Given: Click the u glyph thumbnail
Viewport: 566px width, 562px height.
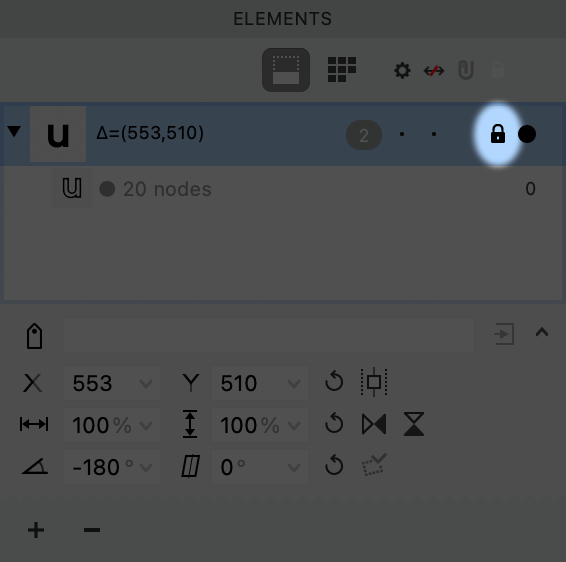Looking at the screenshot, I should (x=58, y=134).
